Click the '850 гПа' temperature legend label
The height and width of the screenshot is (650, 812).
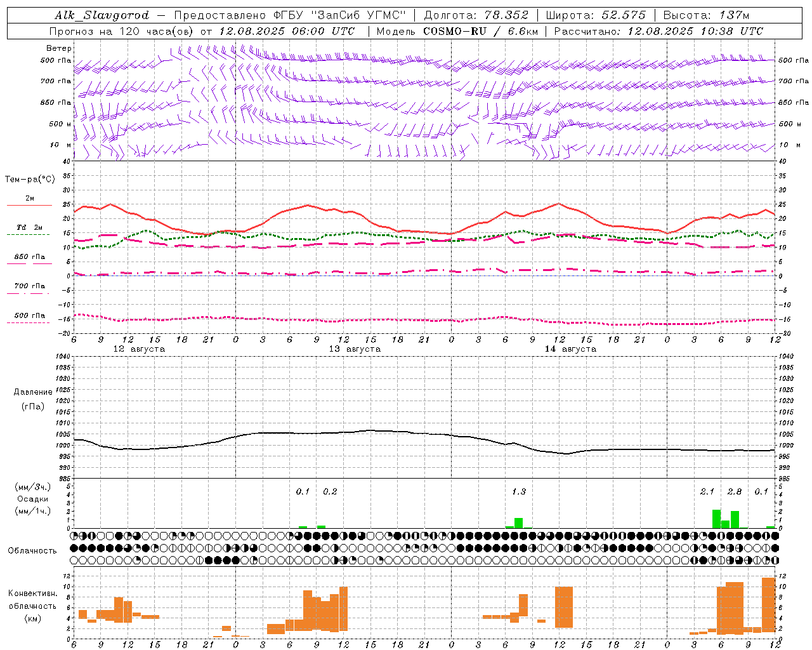tap(30, 257)
